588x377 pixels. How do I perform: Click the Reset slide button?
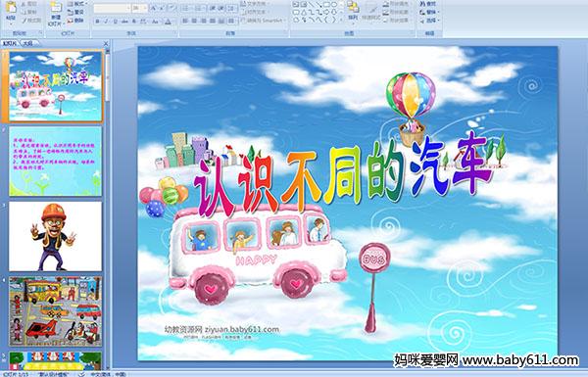[x=76, y=12]
